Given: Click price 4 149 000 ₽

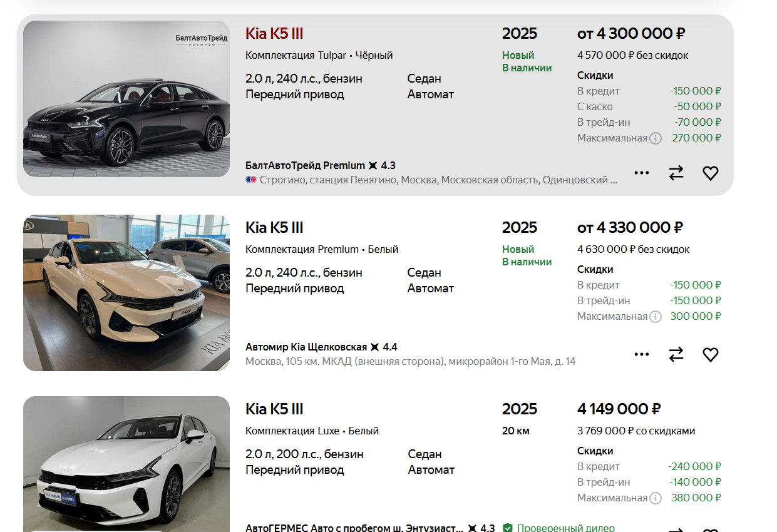Looking at the screenshot, I should click(619, 409).
